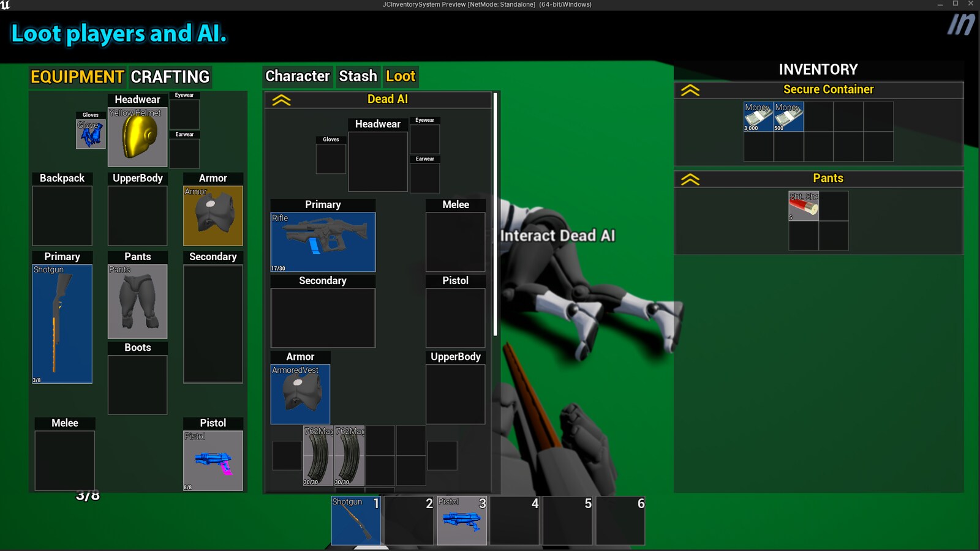Click the Gloves item in the Gloves slot
The image size is (980, 551).
91,133
